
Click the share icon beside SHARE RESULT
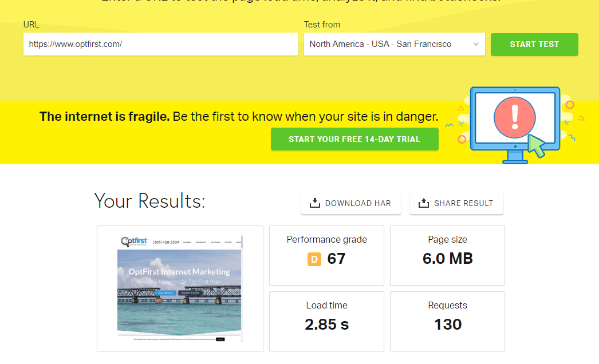tap(424, 203)
